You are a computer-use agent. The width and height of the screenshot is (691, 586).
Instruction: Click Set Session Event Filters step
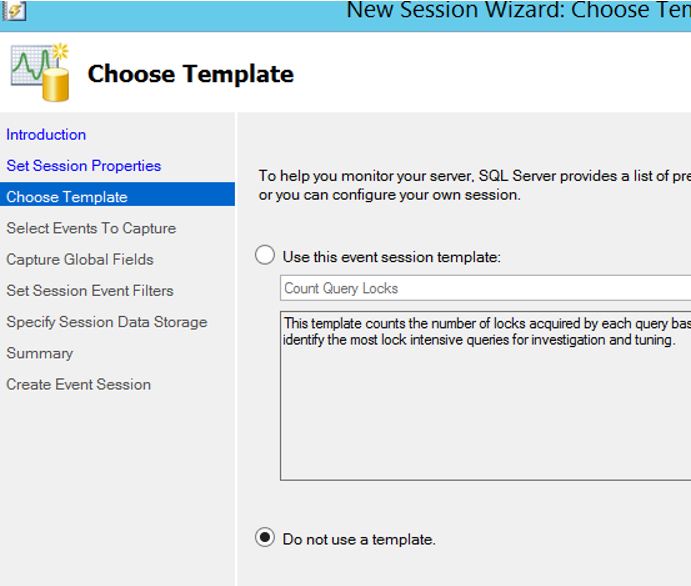coord(90,291)
